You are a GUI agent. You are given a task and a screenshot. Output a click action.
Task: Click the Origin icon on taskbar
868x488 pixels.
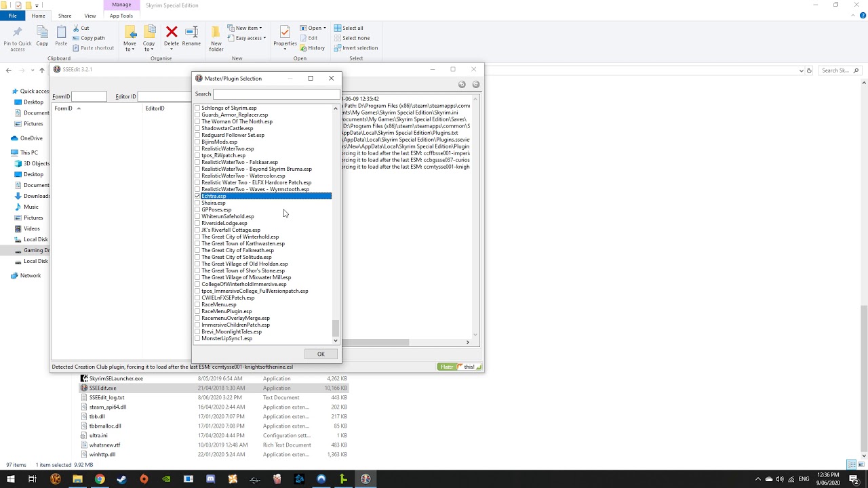click(144, 479)
